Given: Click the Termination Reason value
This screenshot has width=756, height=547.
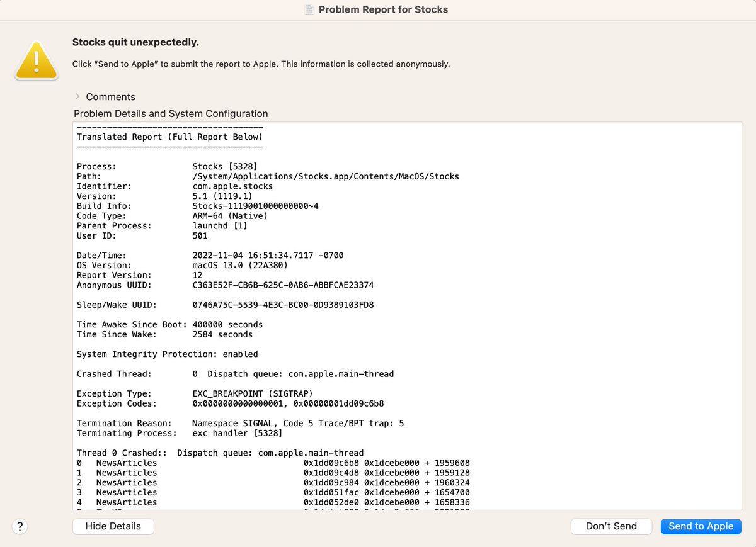Looking at the screenshot, I should pyautogui.click(x=298, y=423).
